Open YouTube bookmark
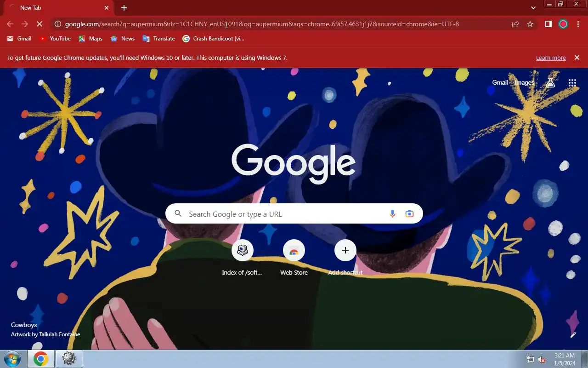The height and width of the screenshot is (368, 588). [55, 39]
